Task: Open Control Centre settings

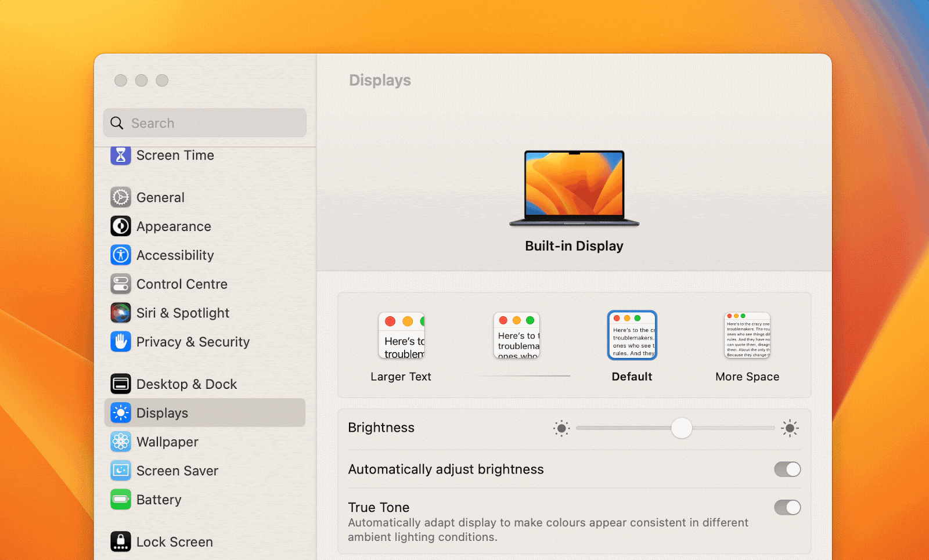Action: tap(205, 284)
